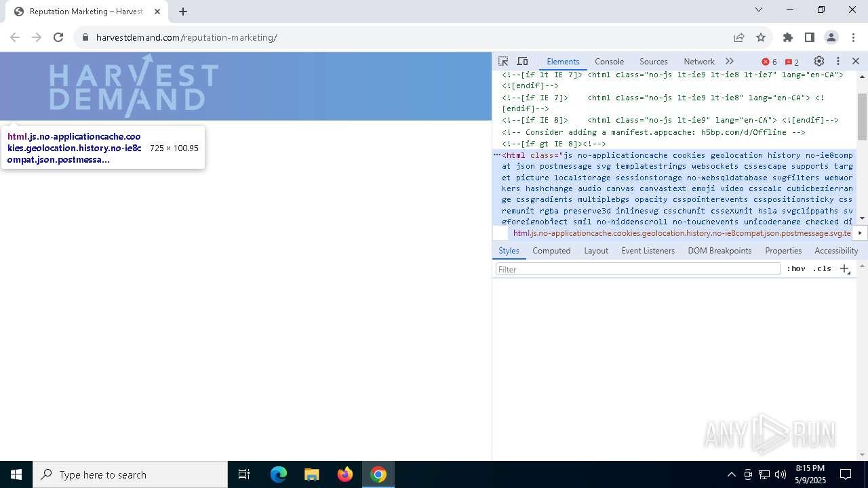
Task: Add a new style rule plus icon
Action: (845, 269)
